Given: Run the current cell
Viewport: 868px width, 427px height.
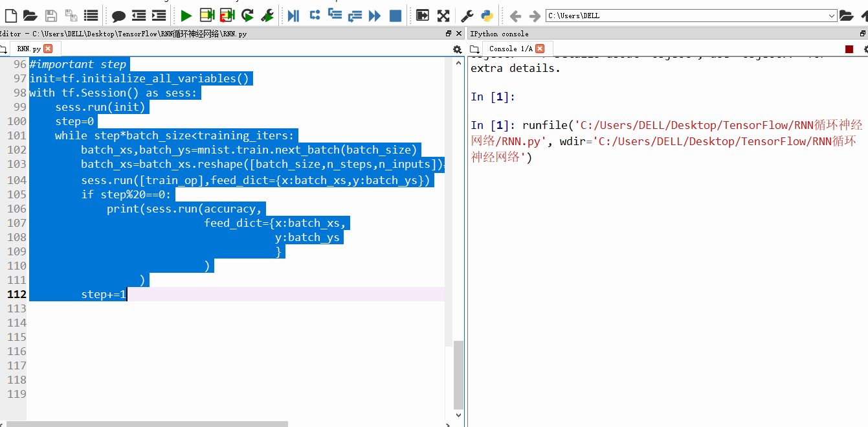Looking at the screenshot, I should [207, 16].
